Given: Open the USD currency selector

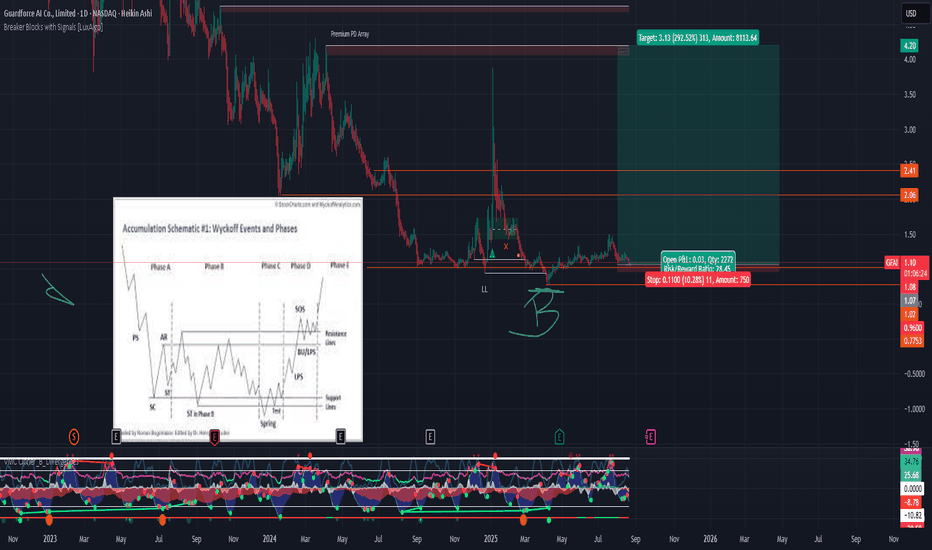Looking at the screenshot, I should coord(914,13).
